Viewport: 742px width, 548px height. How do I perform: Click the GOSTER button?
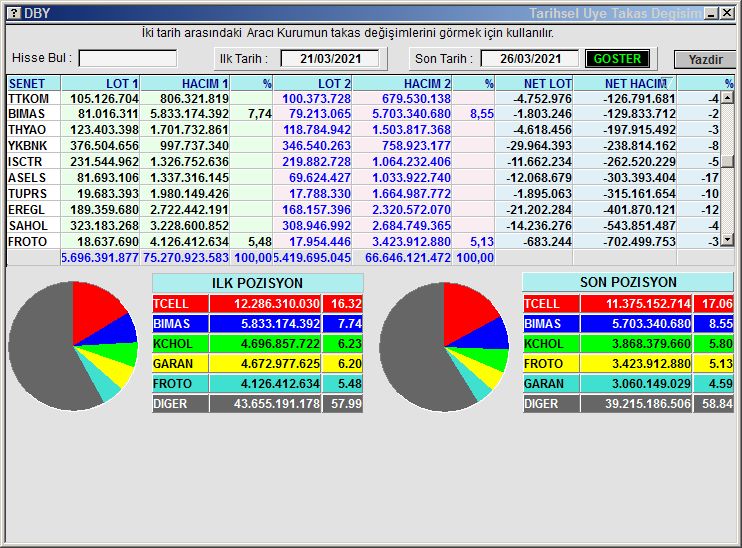coord(617,59)
